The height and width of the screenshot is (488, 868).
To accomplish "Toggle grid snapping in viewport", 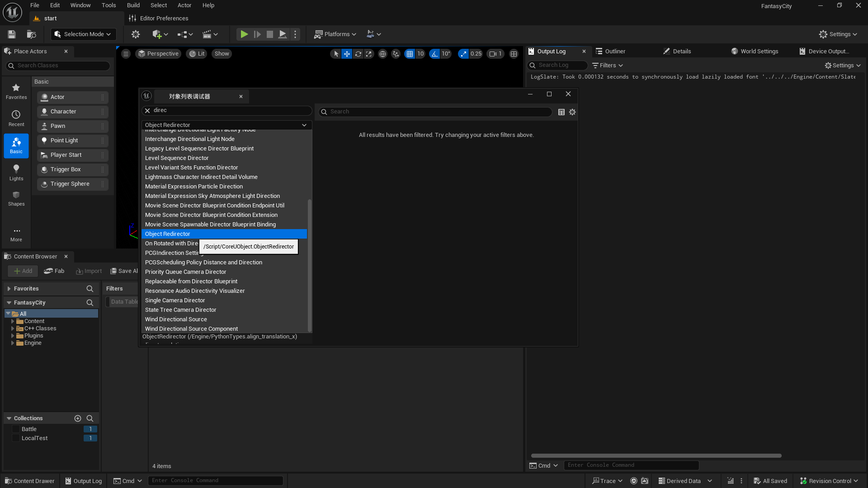I will click(x=410, y=54).
